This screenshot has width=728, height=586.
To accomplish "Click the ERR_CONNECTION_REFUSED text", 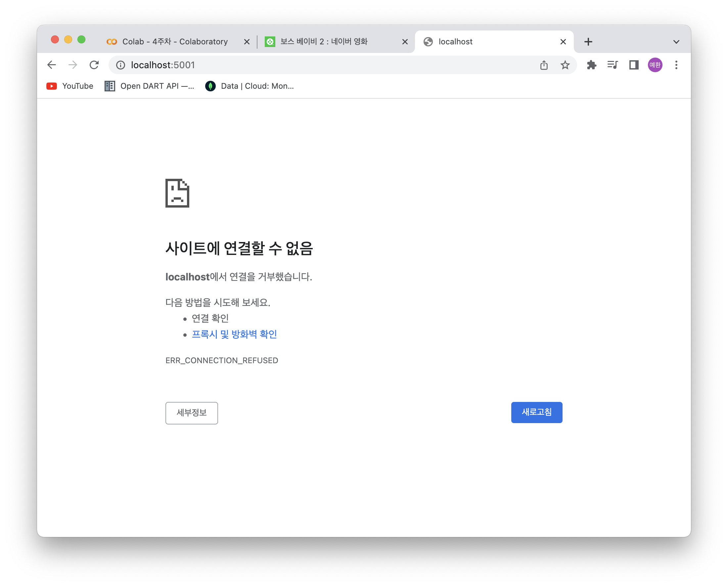I will point(221,361).
